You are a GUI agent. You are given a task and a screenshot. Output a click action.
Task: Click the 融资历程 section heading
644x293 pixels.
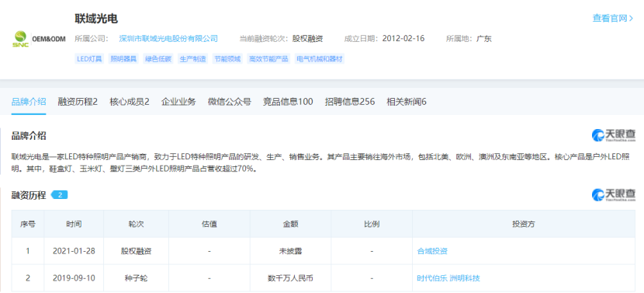pyautogui.click(x=29, y=195)
